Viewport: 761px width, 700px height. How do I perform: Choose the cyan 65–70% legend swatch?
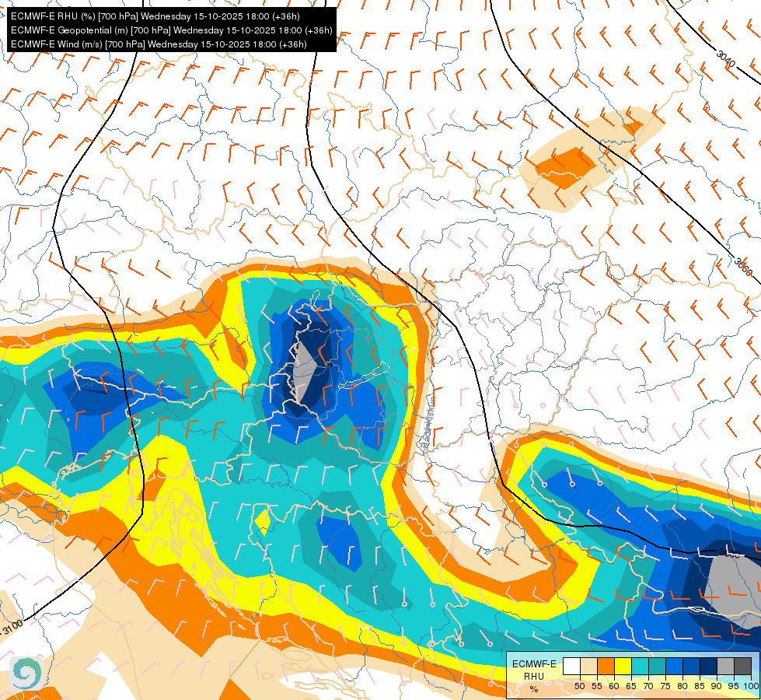click(x=640, y=667)
